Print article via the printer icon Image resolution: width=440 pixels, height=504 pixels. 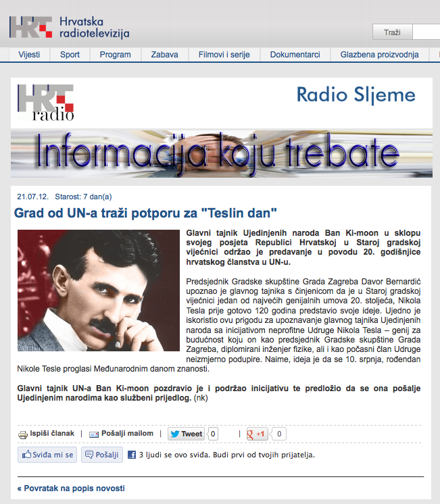click(23, 434)
